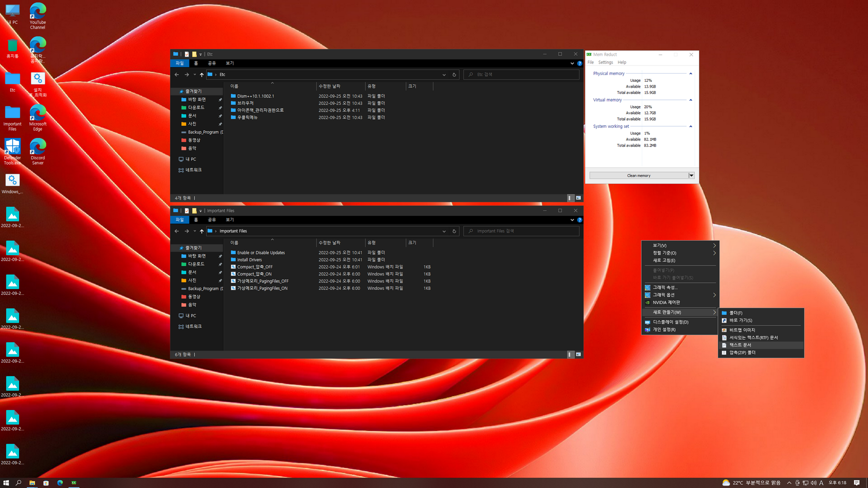Choose 서식있는 텍스트(RTF) 문서 entry

[x=760, y=337]
